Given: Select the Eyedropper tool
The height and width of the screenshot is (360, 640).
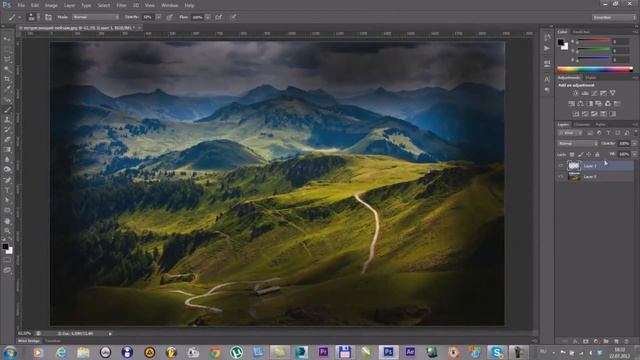Looking at the screenshot, I should pos(7,89).
